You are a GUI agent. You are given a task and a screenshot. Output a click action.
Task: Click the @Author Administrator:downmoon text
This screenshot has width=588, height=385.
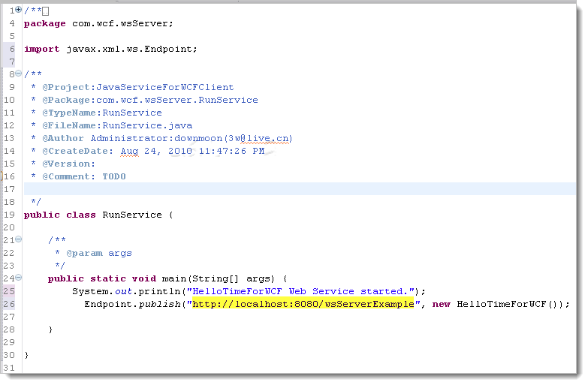[132, 138]
